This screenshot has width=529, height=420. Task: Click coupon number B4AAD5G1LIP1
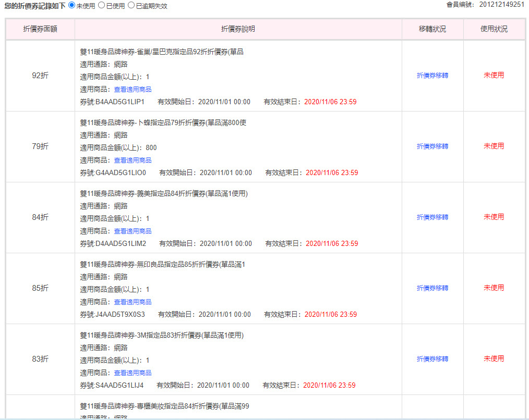coord(120,102)
